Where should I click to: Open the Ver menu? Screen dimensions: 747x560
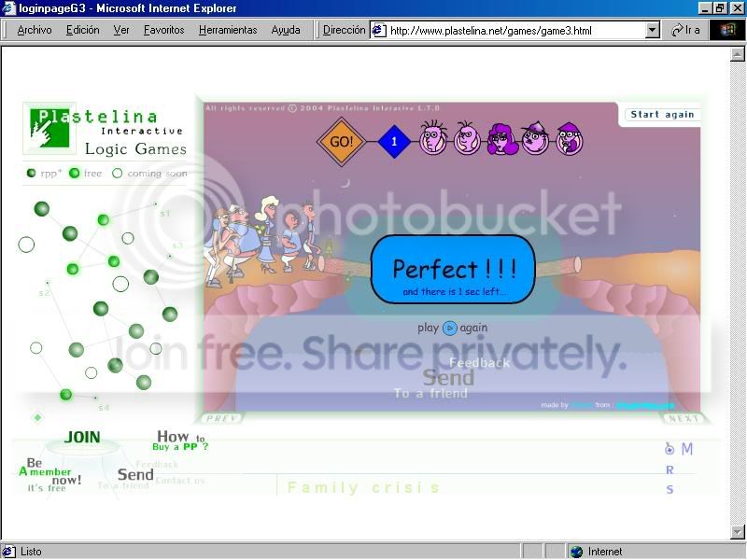click(121, 30)
